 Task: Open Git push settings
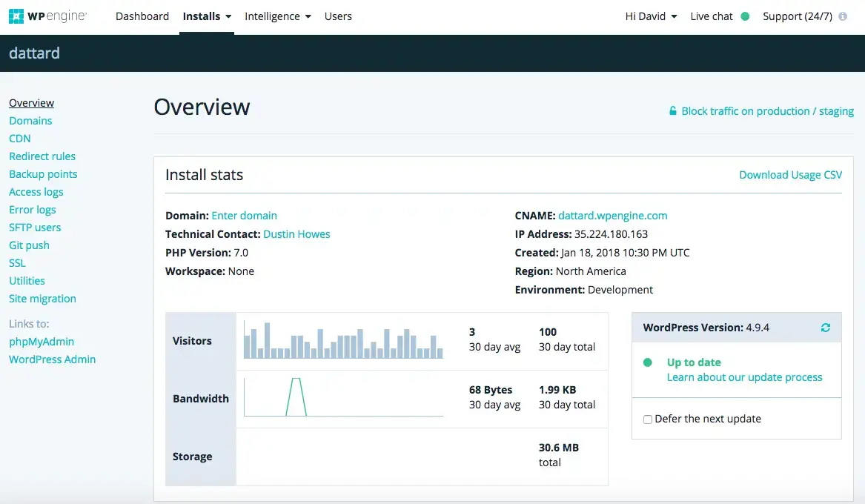[x=29, y=245]
